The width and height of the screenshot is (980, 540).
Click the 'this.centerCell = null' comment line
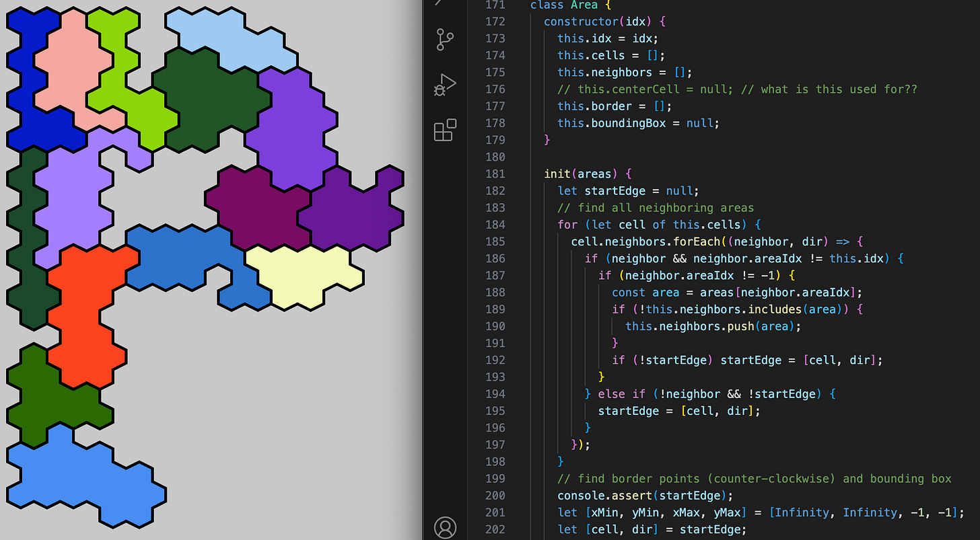[737, 89]
